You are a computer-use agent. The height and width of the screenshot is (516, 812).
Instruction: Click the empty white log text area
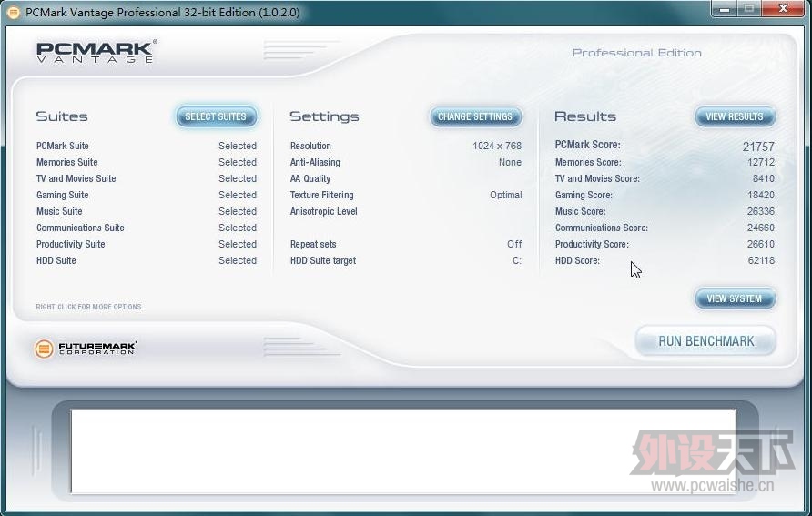[403, 450]
